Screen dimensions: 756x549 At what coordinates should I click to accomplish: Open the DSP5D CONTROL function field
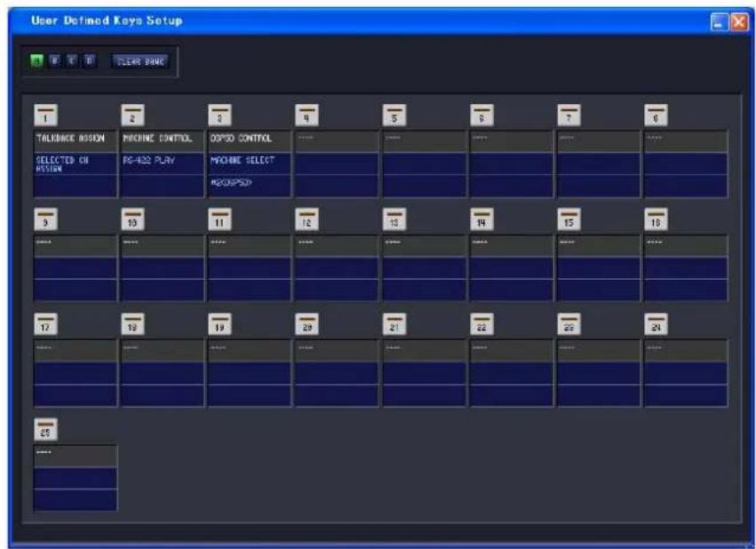click(250, 141)
